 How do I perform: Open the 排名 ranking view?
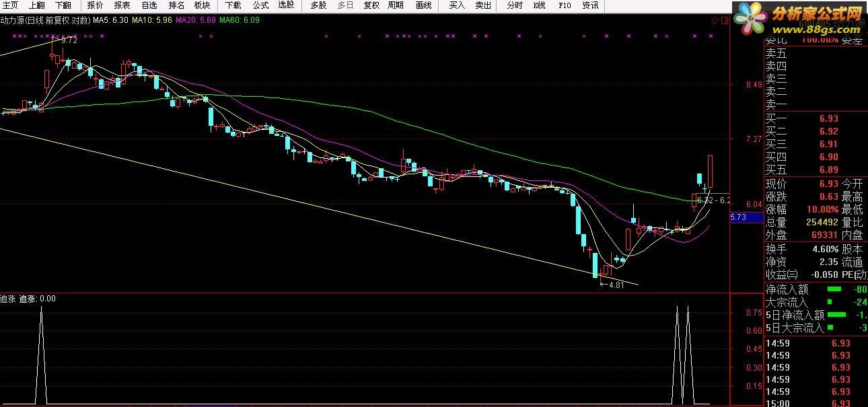(176, 5)
